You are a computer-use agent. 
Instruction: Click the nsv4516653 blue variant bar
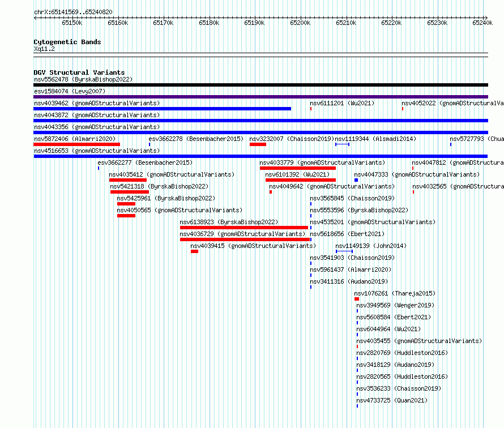click(260, 156)
